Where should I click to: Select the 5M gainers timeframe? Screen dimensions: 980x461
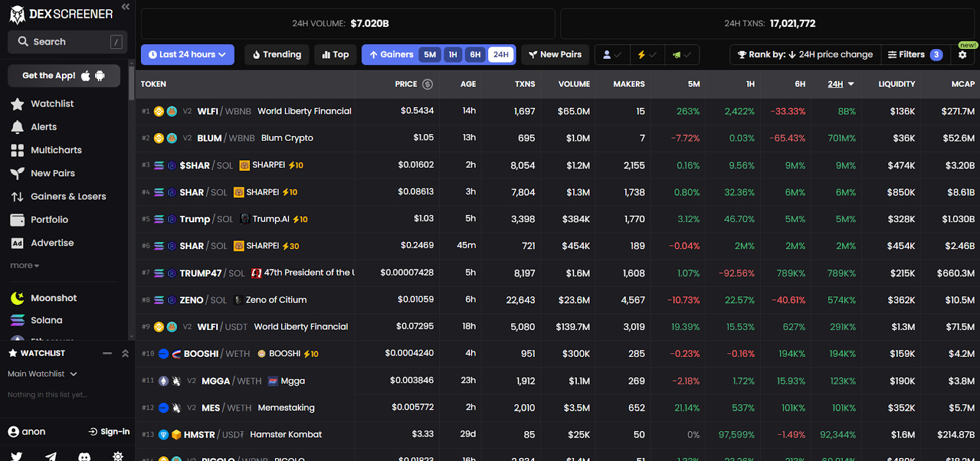pos(430,54)
